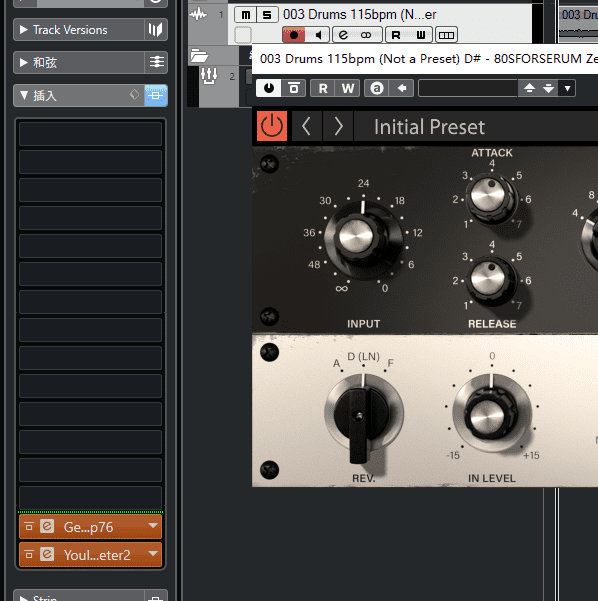Click the IN LEVEL knob
This screenshot has height=601, width=598.
(x=491, y=413)
